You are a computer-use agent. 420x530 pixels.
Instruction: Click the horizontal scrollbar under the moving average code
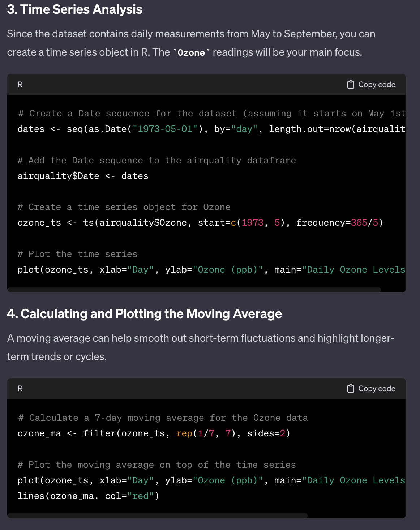158,516
